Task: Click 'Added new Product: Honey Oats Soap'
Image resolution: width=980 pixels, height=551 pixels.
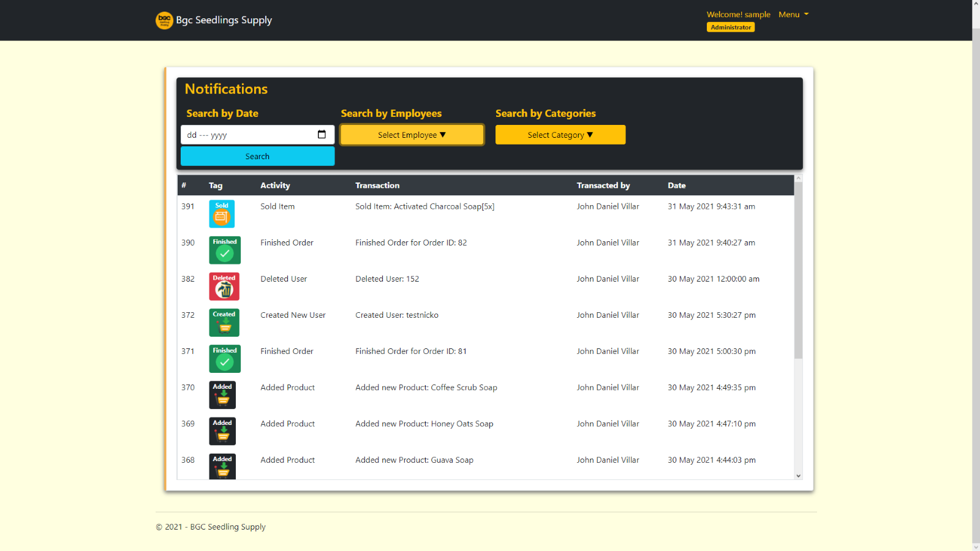Action: pos(424,423)
